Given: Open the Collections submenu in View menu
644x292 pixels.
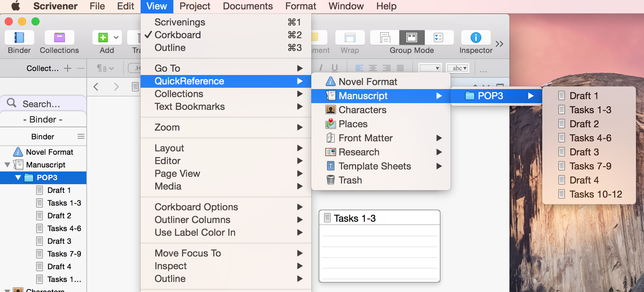Looking at the screenshot, I should 226,94.
